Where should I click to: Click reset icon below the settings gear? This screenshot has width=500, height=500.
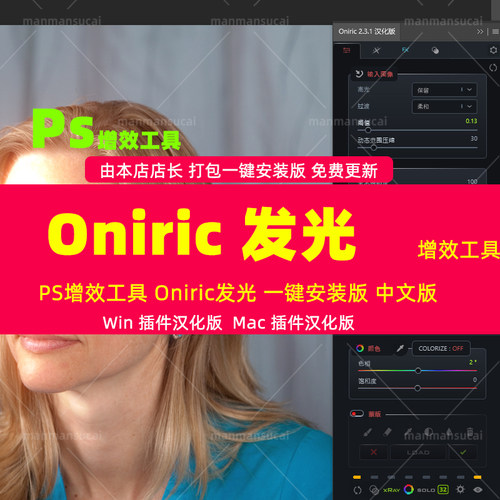493,68
